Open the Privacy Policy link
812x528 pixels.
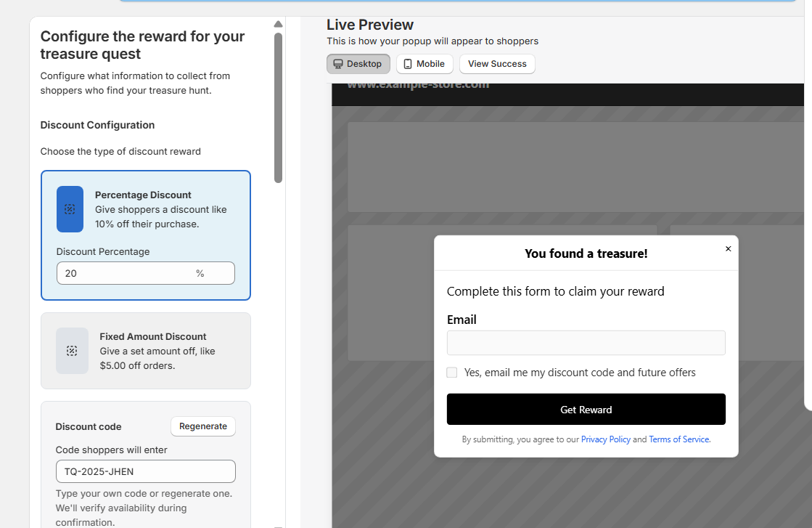click(605, 439)
